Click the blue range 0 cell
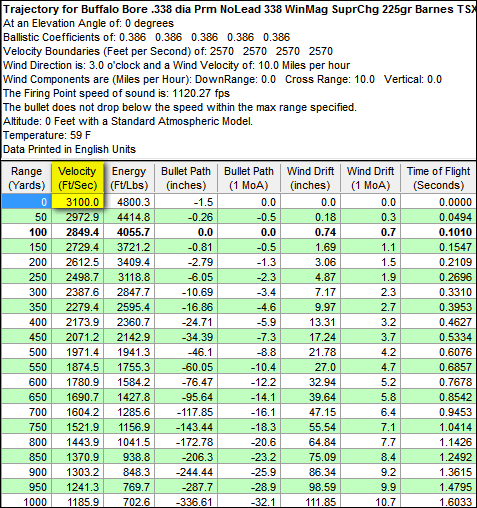The image size is (477, 508). click(x=26, y=202)
